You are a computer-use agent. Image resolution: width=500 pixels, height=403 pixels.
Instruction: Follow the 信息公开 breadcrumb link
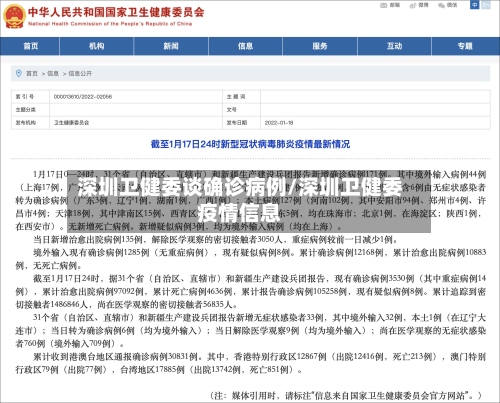tap(80, 73)
